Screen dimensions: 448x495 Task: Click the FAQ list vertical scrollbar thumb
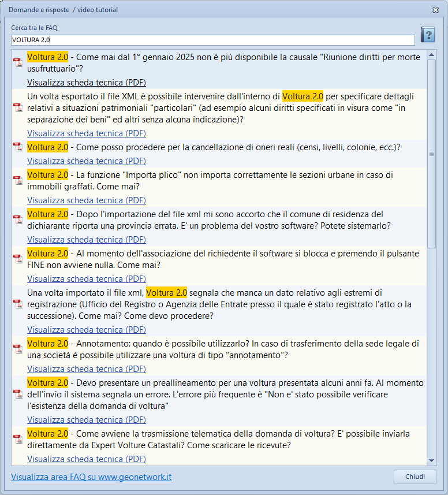tap(432, 154)
